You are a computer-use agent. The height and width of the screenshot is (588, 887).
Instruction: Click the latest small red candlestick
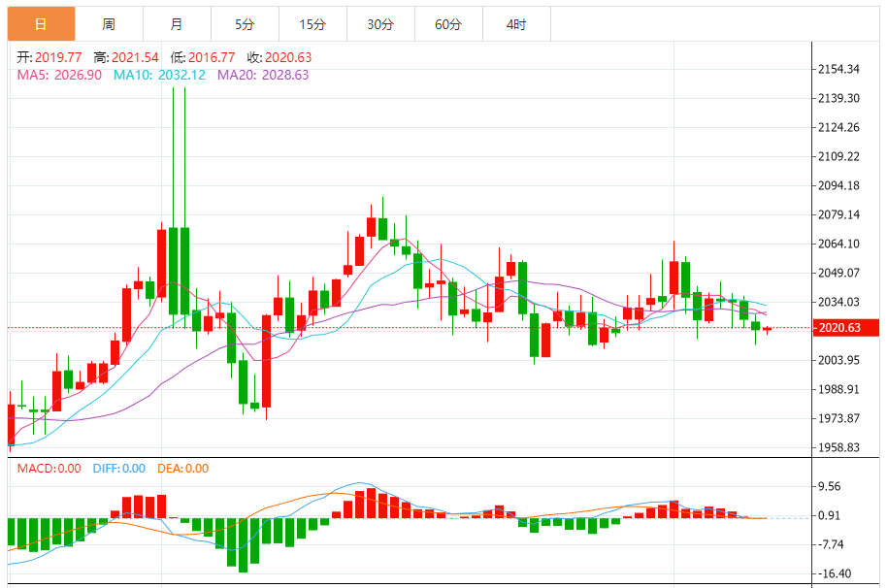pyautogui.click(x=767, y=329)
